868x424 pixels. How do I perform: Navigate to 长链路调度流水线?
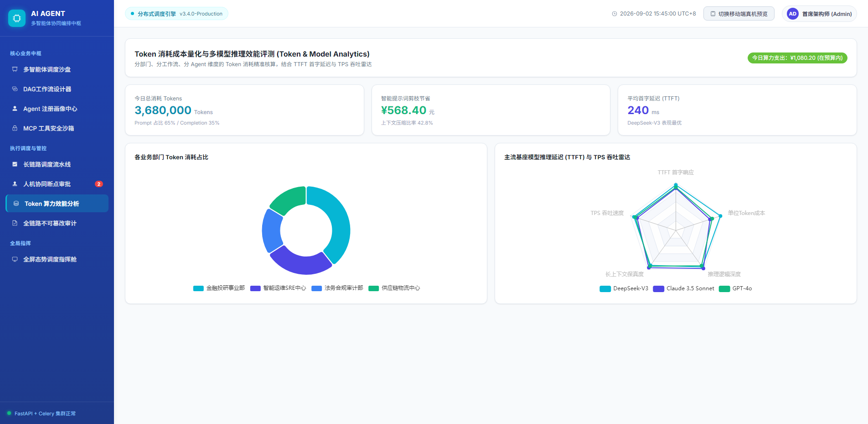tap(57, 164)
